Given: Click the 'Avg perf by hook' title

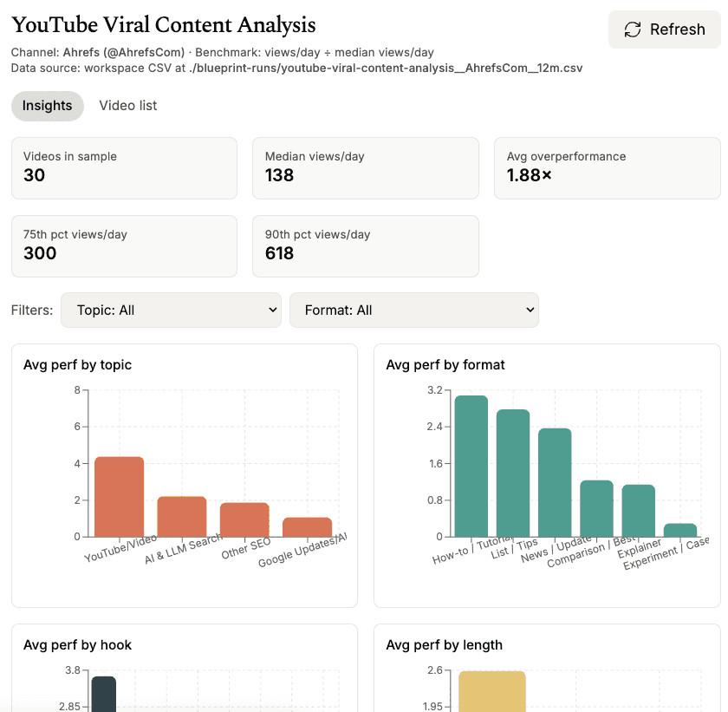Looking at the screenshot, I should (77, 645).
